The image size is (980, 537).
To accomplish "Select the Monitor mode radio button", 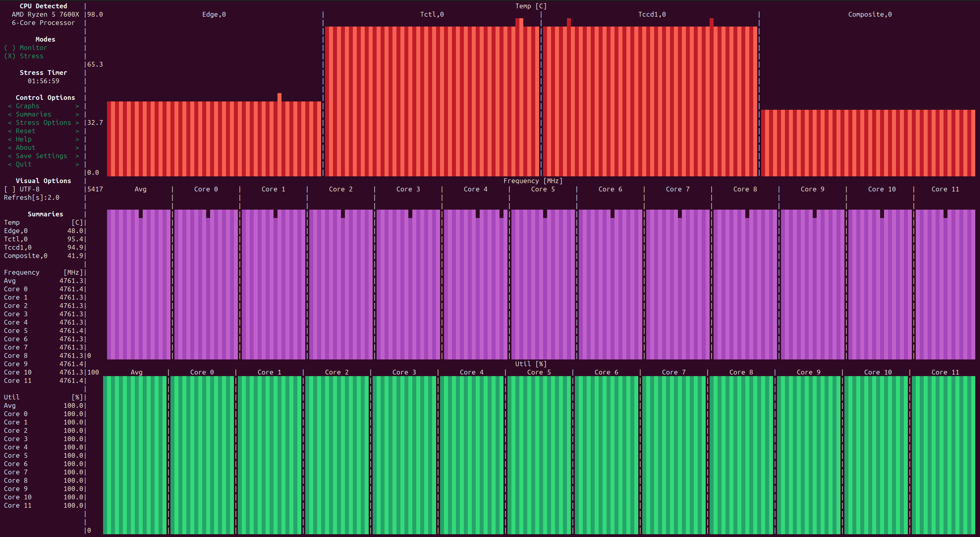I will pos(25,48).
